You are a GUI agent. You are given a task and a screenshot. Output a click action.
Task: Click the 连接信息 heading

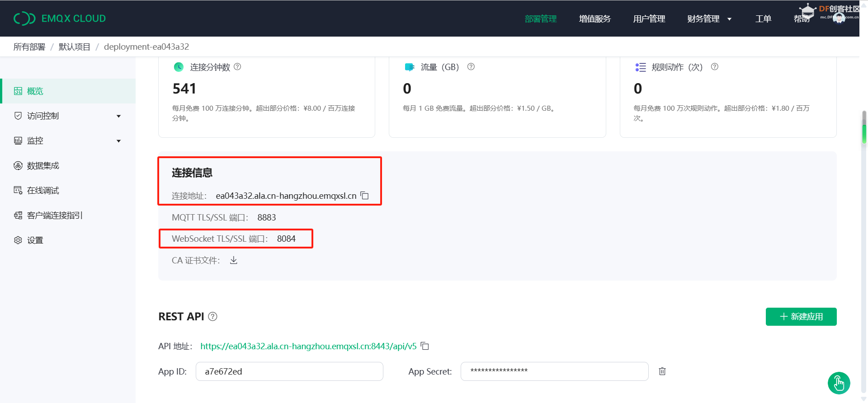pos(192,173)
